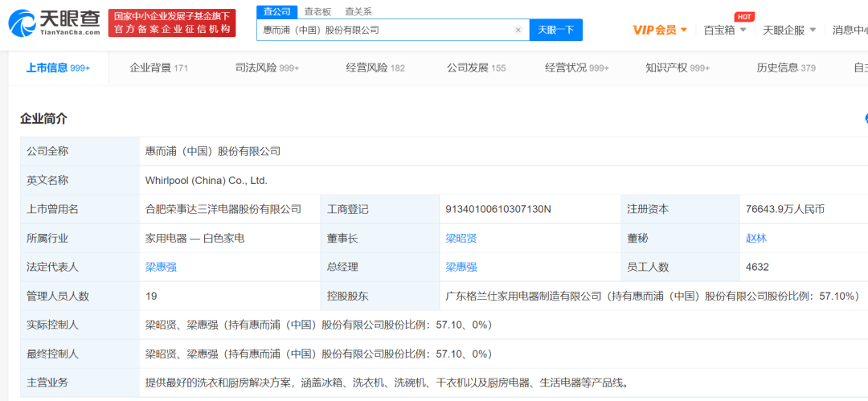Viewport: 868px width, 401px height.
Task: Expand the 百宝箱 dropdown menu
Action: click(725, 30)
